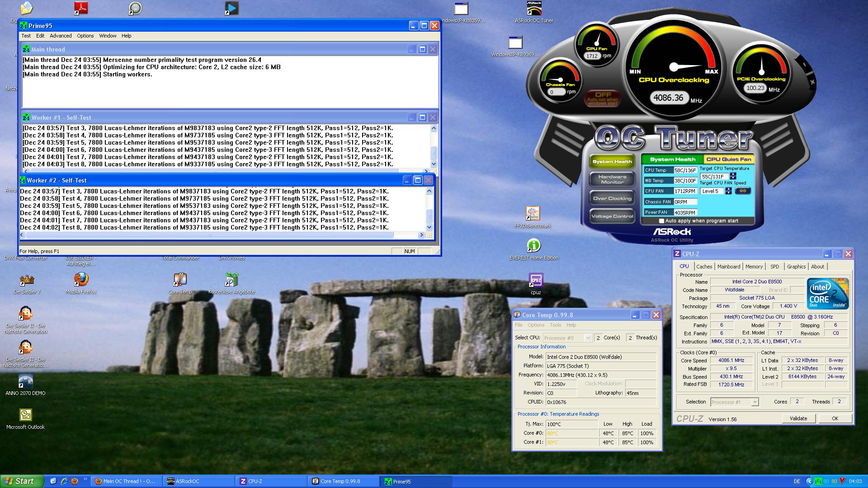Open the EVEREST Home Edition icon
Image resolution: width=868 pixels, height=488 pixels.
tap(534, 246)
